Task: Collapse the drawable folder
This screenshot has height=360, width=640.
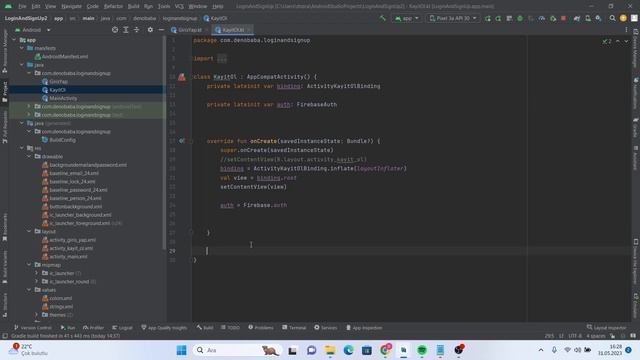Action: pos(29,156)
